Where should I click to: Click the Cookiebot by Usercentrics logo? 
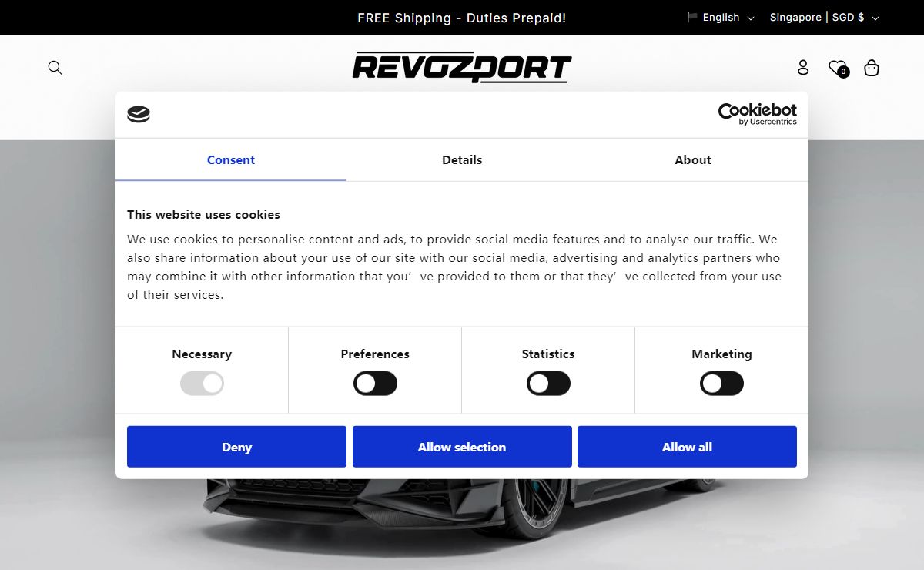pos(757,114)
